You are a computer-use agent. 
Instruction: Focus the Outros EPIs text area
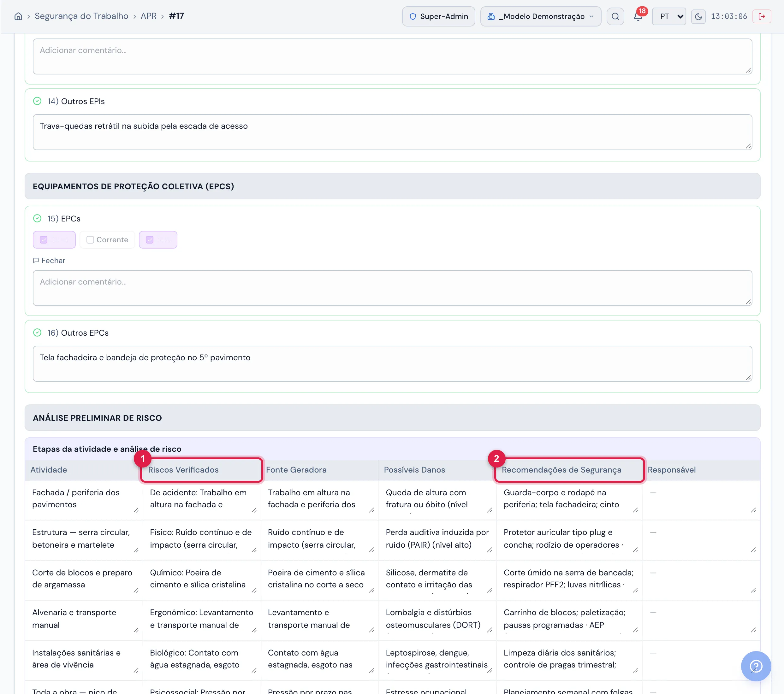(392, 132)
